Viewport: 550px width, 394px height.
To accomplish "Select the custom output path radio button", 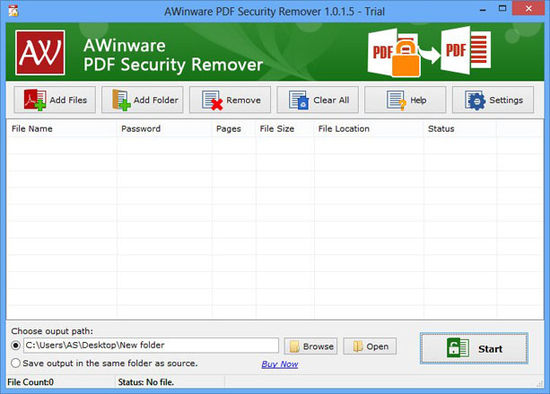I will (x=15, y=345).
